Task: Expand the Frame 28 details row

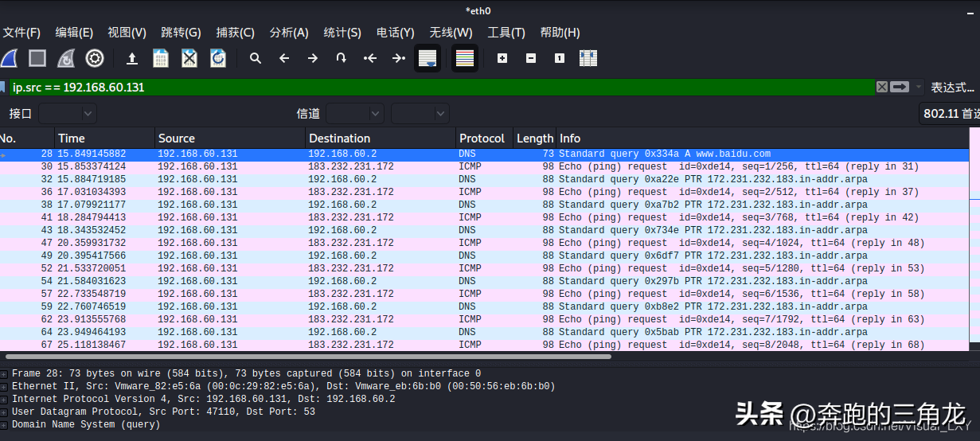Action: point(5,374)
